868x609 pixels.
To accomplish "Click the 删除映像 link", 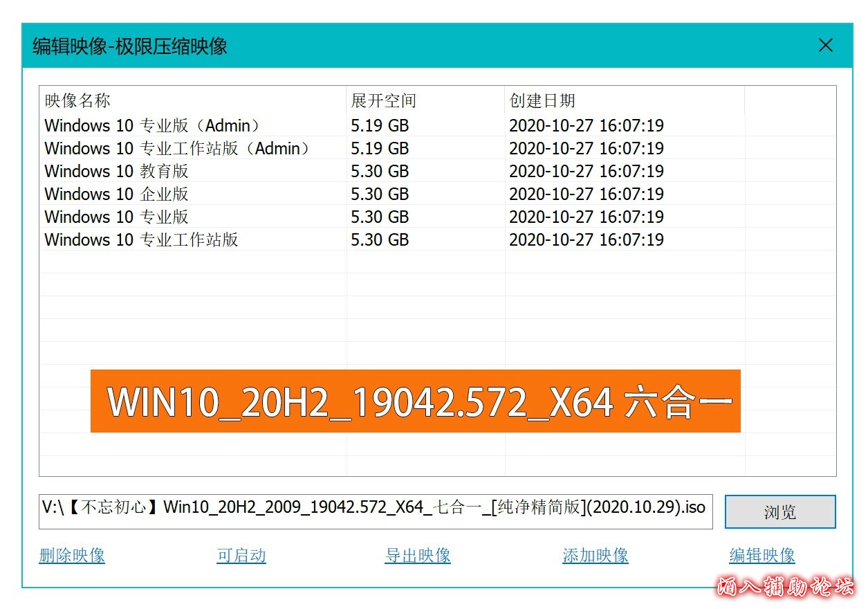I will click(72, 555).
